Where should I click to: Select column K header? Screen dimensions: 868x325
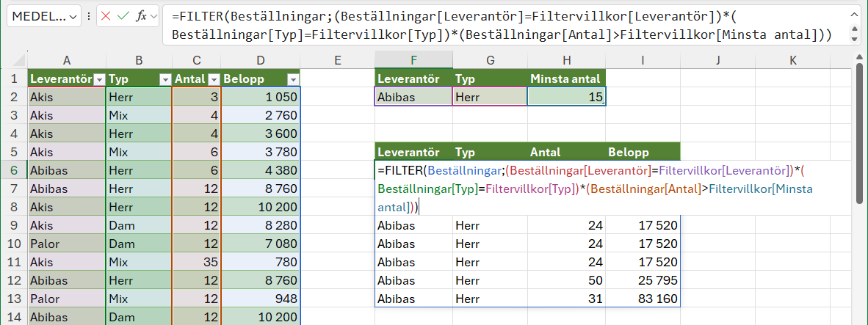(x=792, y=61)
